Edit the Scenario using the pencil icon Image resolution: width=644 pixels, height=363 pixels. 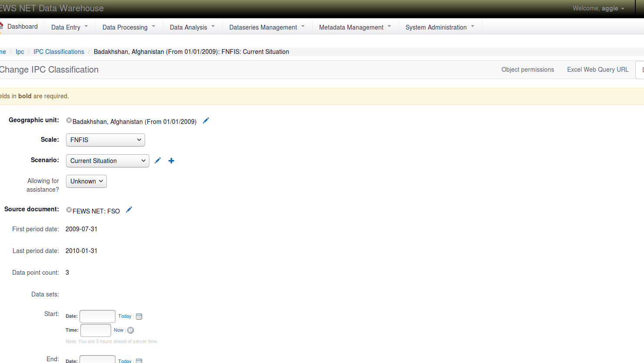pos(157,160)
